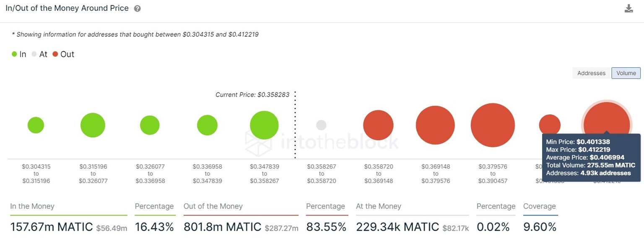
Task: Switch to the Addresses tab
Action: pos(591,73)
